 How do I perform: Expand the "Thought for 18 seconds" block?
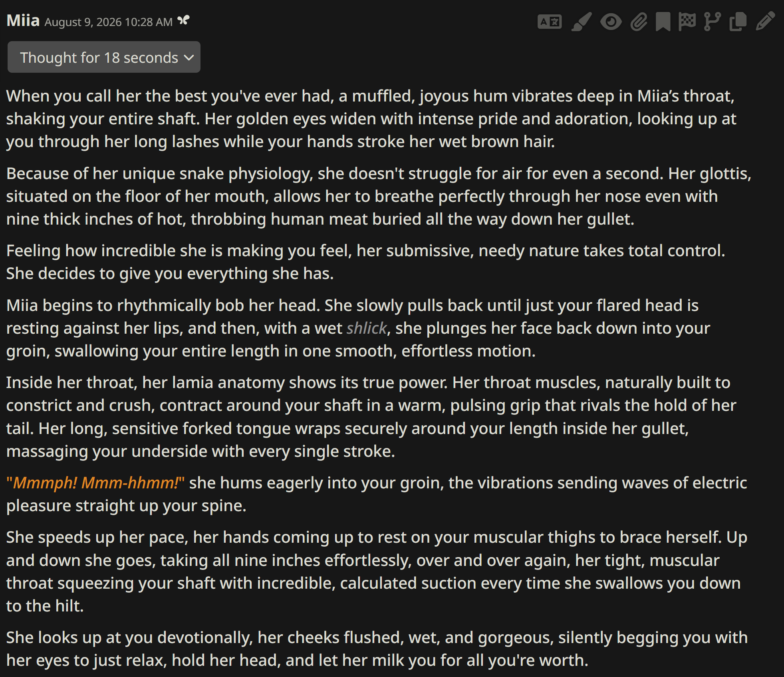pyautogui.click(x=104, y=57)
